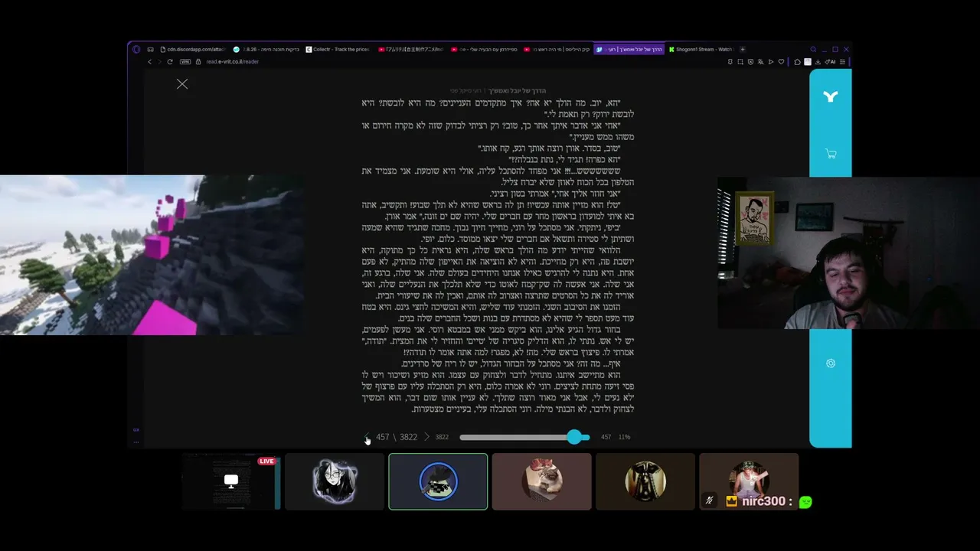Select the cat avatar participant tile

coord(542,481)
